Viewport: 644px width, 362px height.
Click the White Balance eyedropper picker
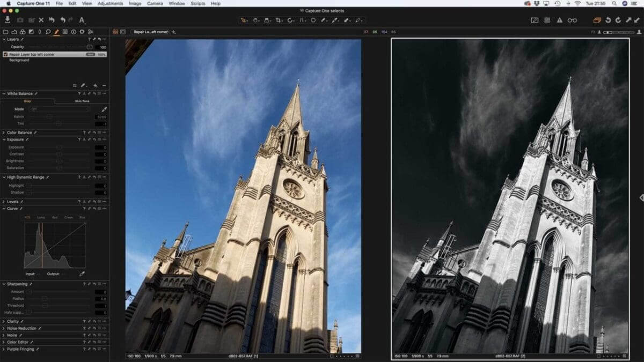point(104,109)
